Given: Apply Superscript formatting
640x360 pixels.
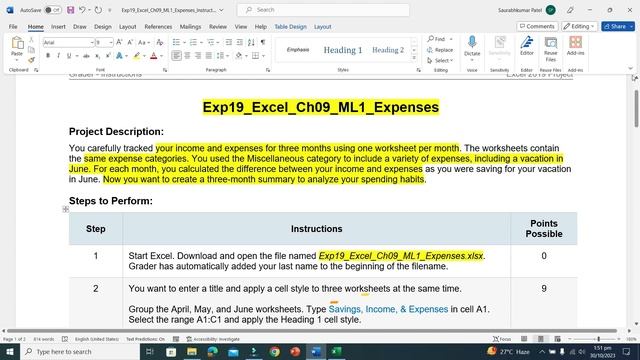Looking at the screenshot, I should [108, 56].
